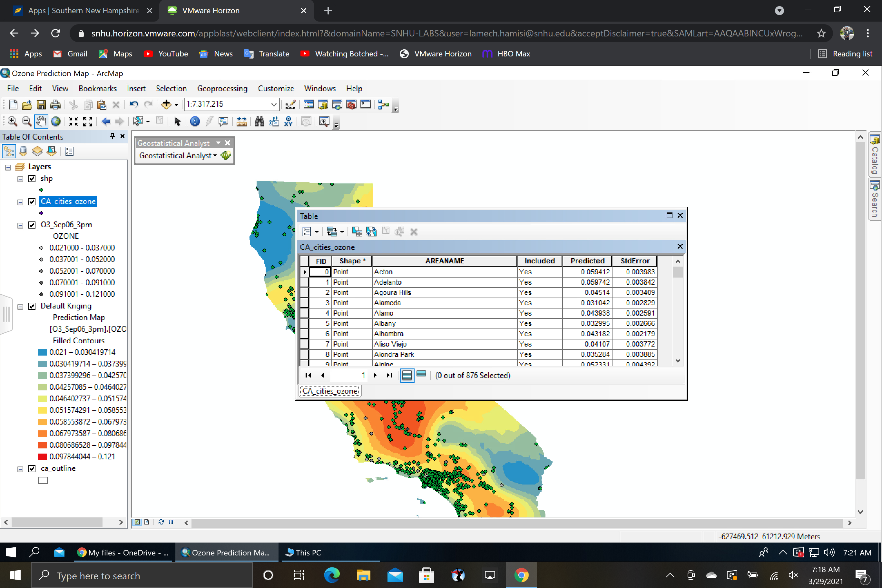Open the Bookmarks menu

(97, 89)
